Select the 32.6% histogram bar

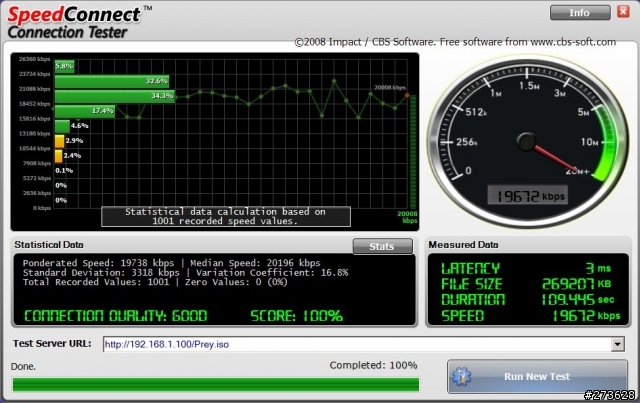coord(112,81)
